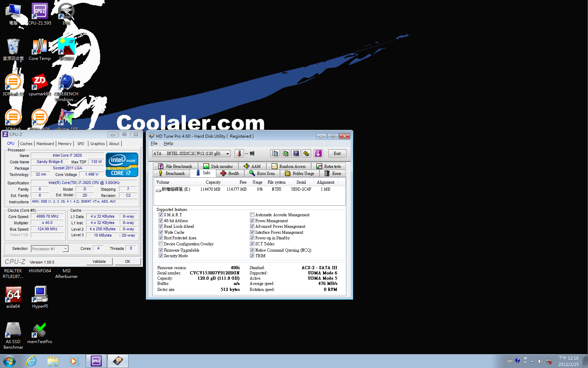
Task: Open the memTestPro desktop icon
Action: click(40, 333)
